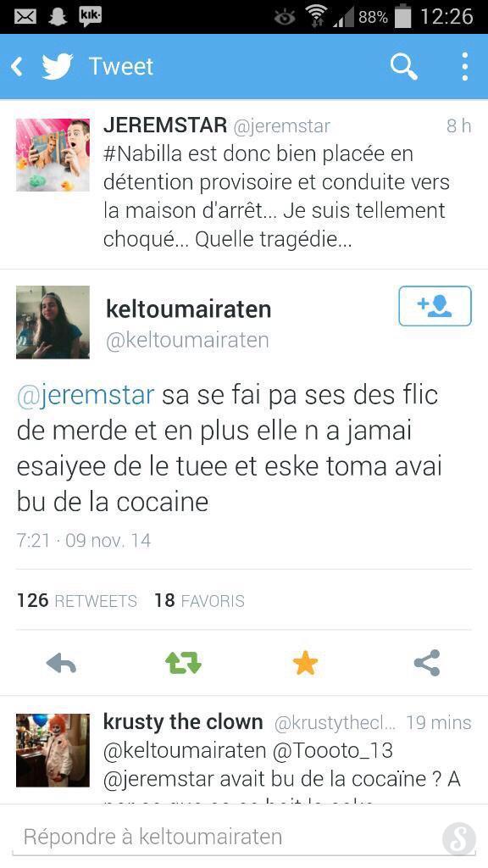The image size is (488, 868).
Task: Tap the Kik notification icon
Action: [90, 17]
